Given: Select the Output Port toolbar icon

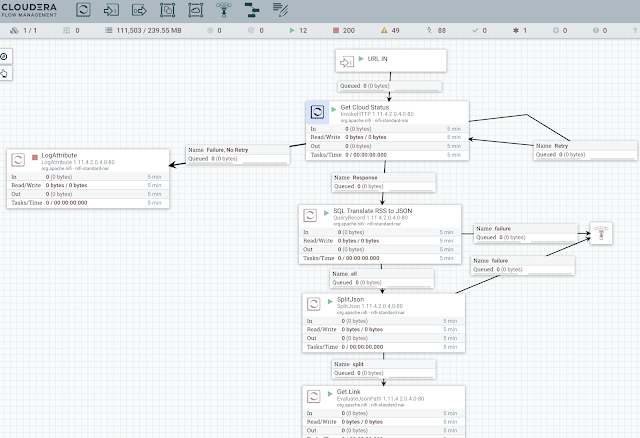Looking at the screenshot, I should [140, 12].
